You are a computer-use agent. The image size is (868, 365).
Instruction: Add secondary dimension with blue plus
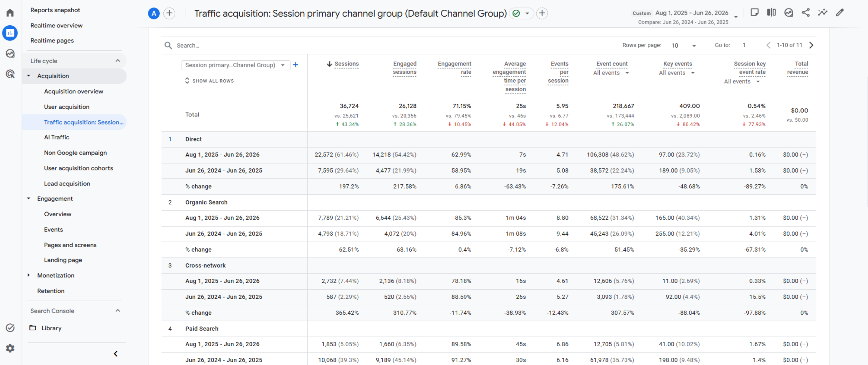[x=296, y=65]
